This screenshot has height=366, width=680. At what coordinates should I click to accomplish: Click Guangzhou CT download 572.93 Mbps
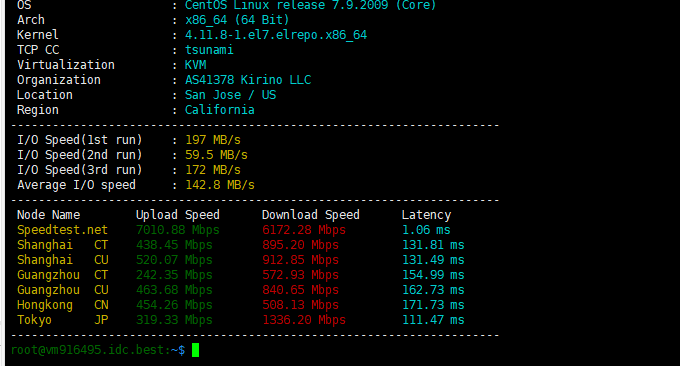pos(300,275)
